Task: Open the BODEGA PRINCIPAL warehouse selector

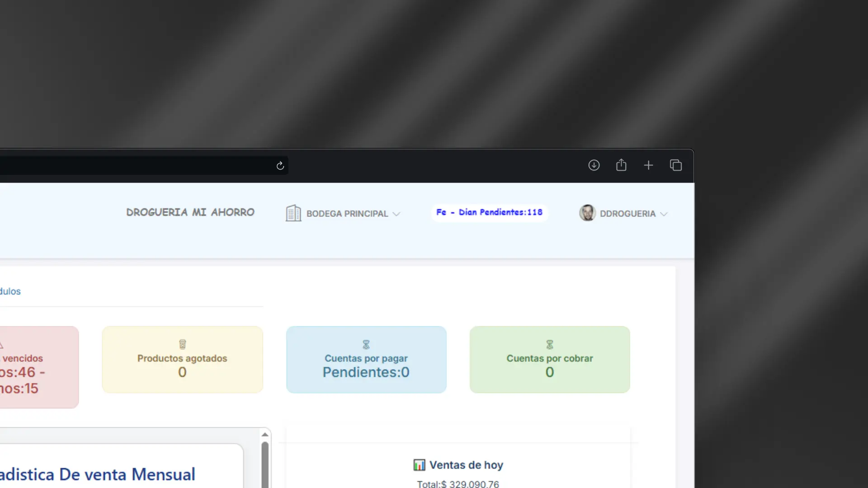Action: (347, 214)
